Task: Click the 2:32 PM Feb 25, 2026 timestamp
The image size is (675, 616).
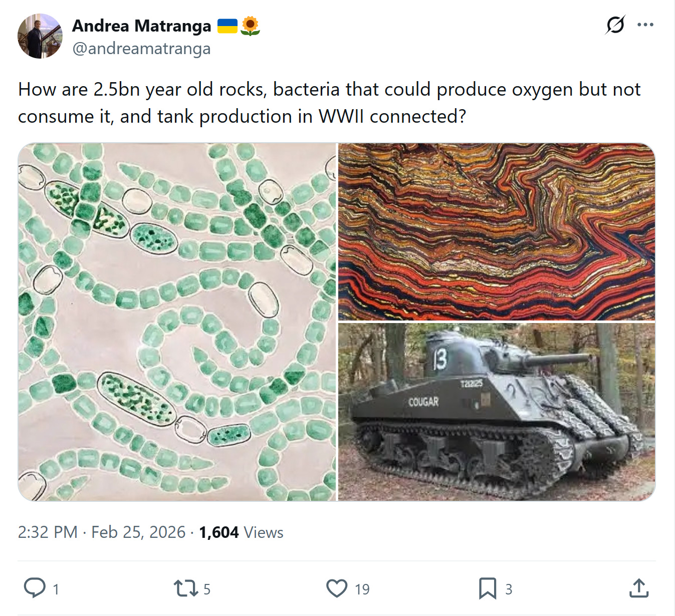Action: (x=102, y=532)
